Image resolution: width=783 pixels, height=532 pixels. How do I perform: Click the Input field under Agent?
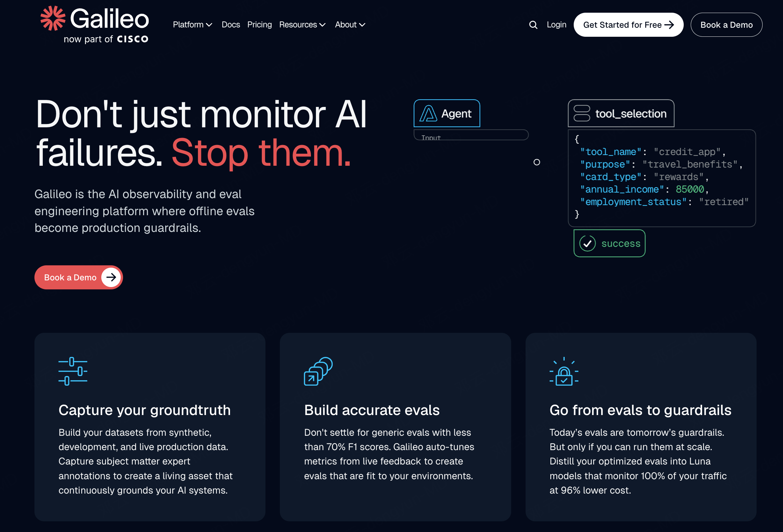471,135
